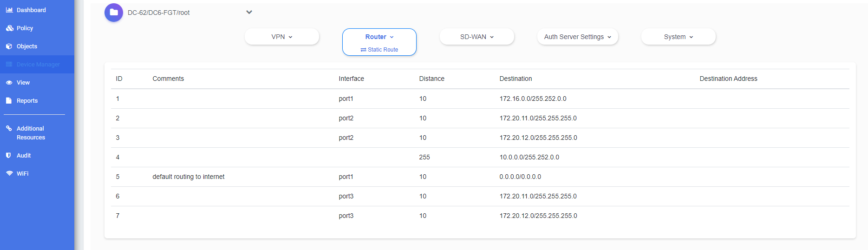
Task: Click ID 4 in the route table
Action: [x=117, y=157]
